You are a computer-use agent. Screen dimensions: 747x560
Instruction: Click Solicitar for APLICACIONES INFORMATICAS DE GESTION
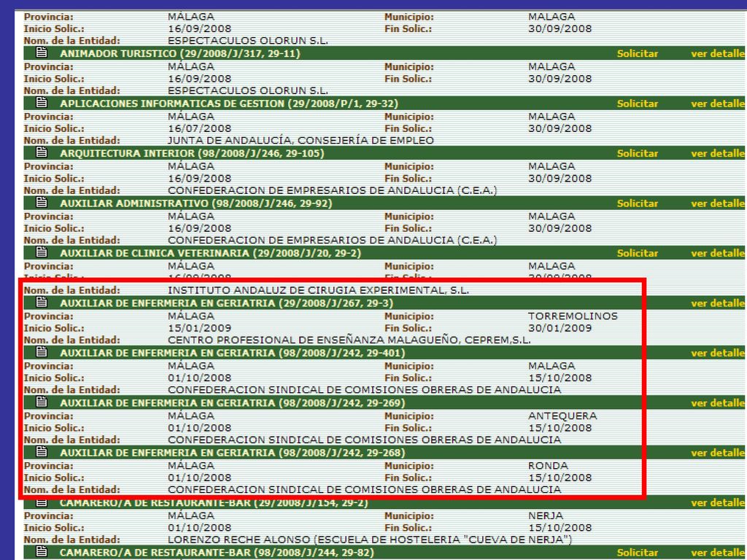coord(638,104)
